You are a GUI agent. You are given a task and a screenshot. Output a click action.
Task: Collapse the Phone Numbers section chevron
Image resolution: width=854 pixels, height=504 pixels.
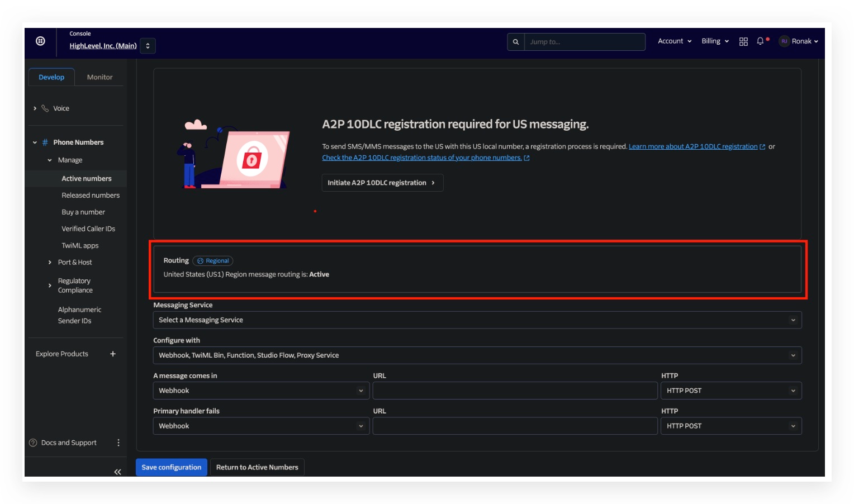[x=35, y=142]
